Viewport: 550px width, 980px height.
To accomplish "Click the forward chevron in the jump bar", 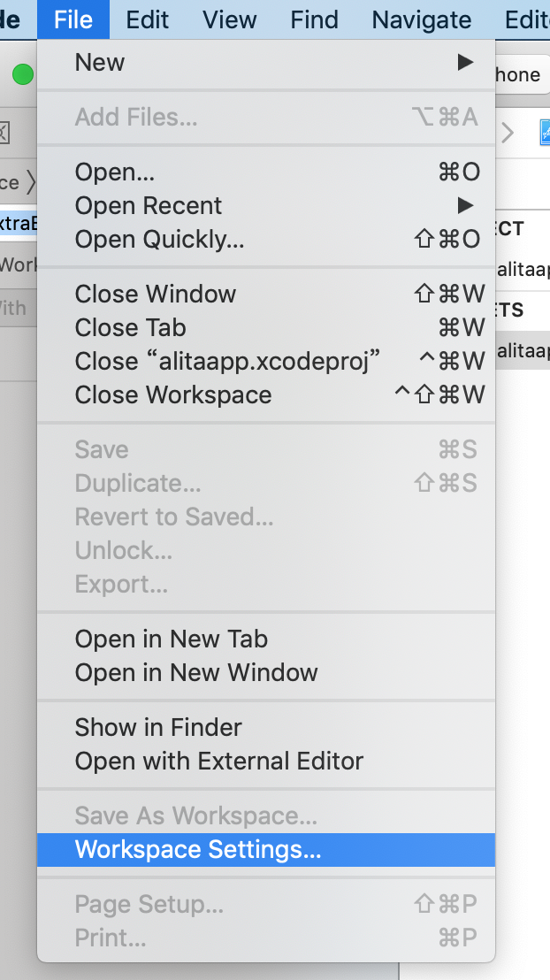I will pyautogui.click(x=508, y=133).
